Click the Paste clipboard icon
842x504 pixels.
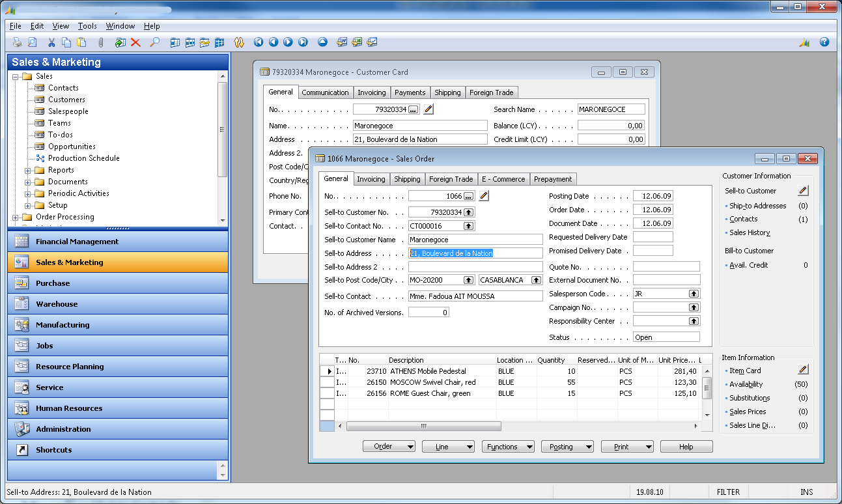(x=81, y=42)
